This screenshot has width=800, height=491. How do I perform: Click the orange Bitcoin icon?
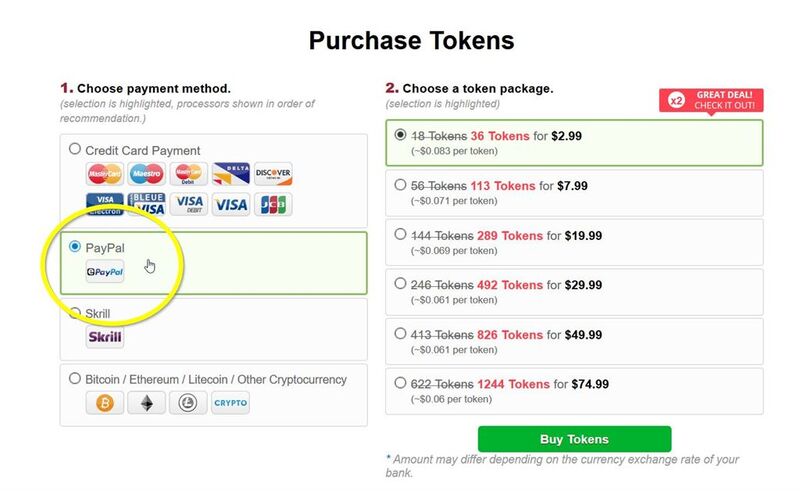click(105, 403)
